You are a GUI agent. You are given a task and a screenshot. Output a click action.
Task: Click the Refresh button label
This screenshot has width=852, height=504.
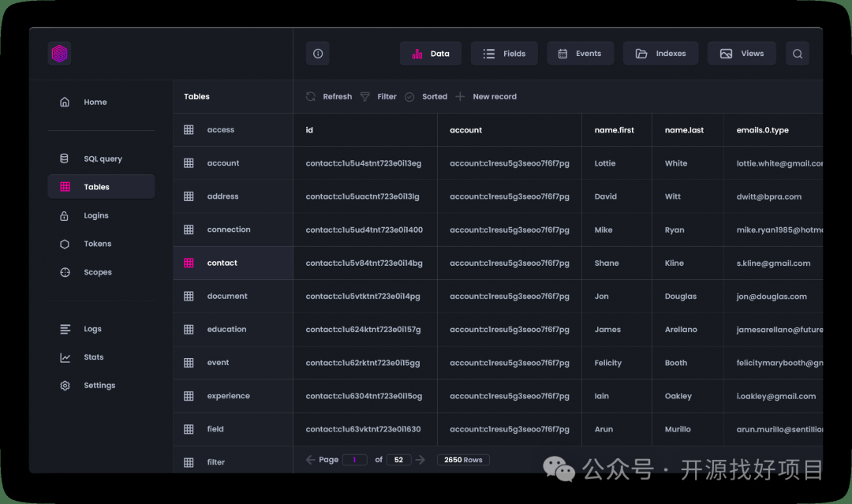click(x=338, y=96)
